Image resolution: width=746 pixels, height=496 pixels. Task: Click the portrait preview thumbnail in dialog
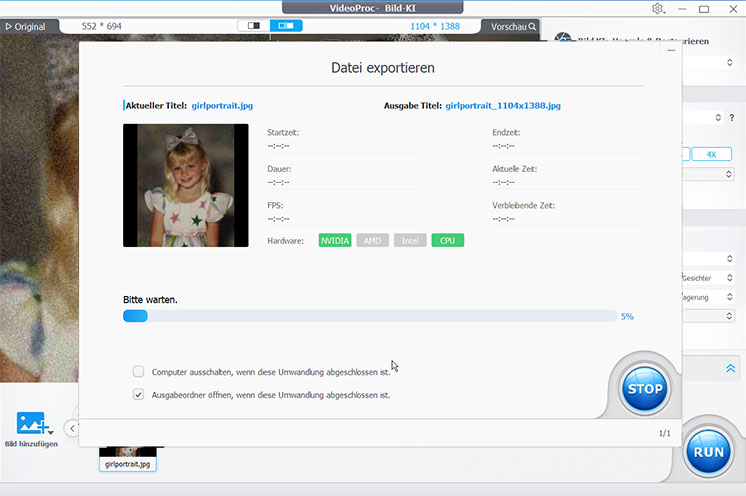tap(186, 185)
